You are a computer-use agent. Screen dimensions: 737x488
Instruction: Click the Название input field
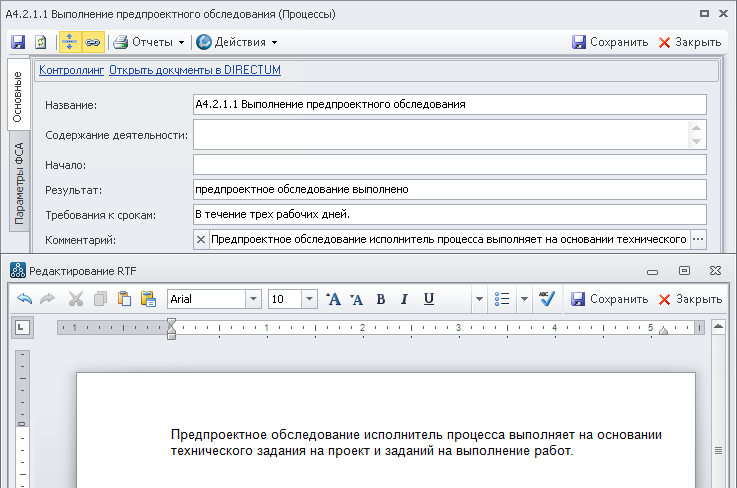[x=449, y=104]
